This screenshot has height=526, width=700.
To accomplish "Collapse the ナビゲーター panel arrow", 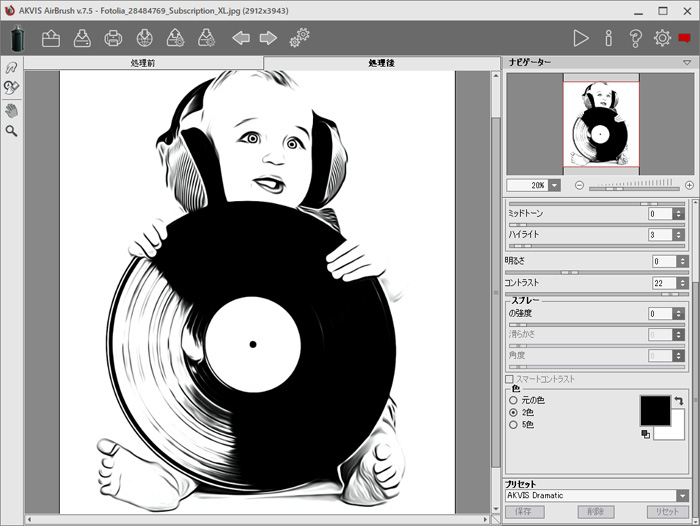I will (687, 62).
